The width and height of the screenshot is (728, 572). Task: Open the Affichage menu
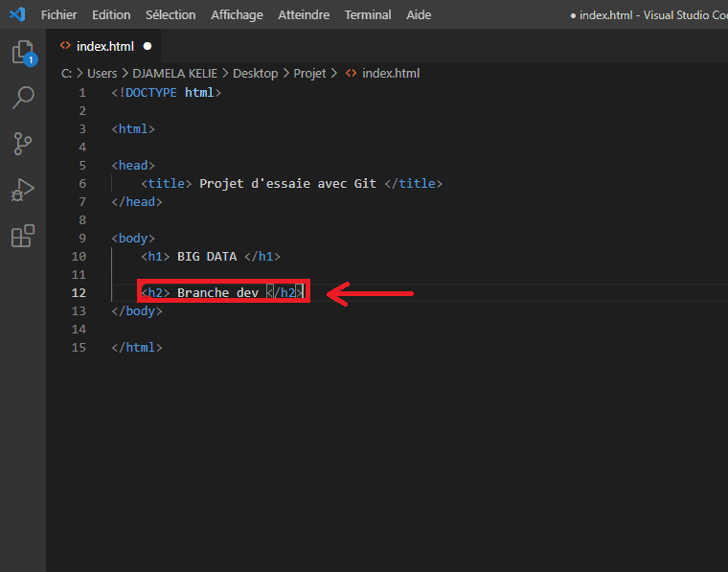click(237, 15)
